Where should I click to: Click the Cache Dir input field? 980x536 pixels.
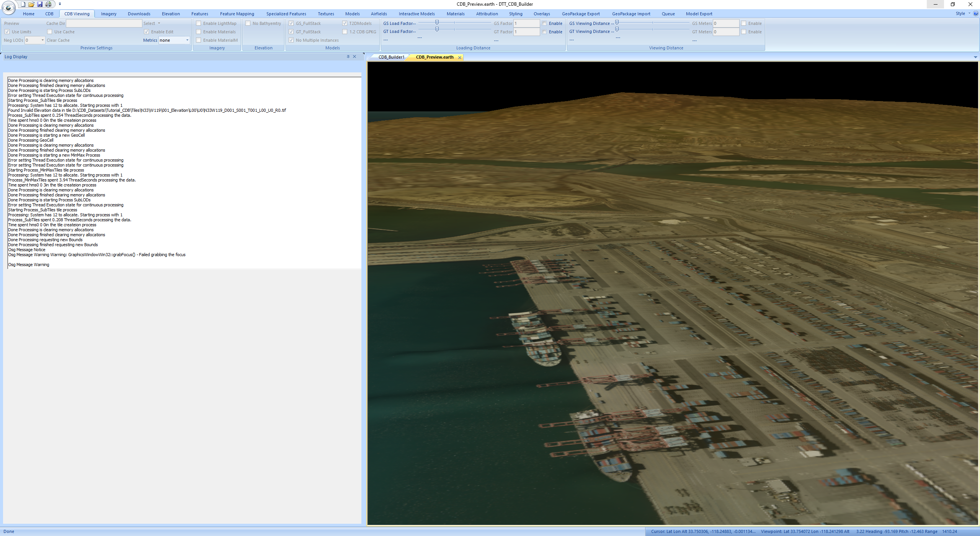(x=104, y=23)
